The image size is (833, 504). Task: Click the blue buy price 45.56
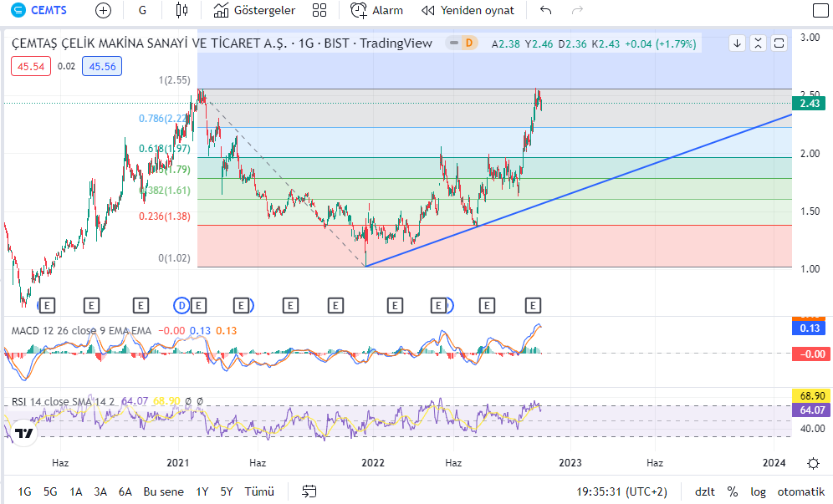pyautogui.click(x=102, y=66)
